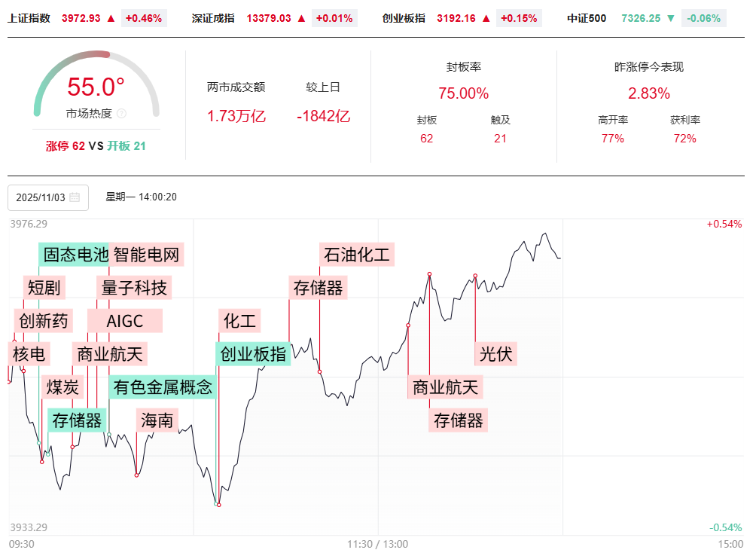Viewport: 756px width, 556px height.
Task: Click the 光伏 sector label on chart
Action: [495, 353]
